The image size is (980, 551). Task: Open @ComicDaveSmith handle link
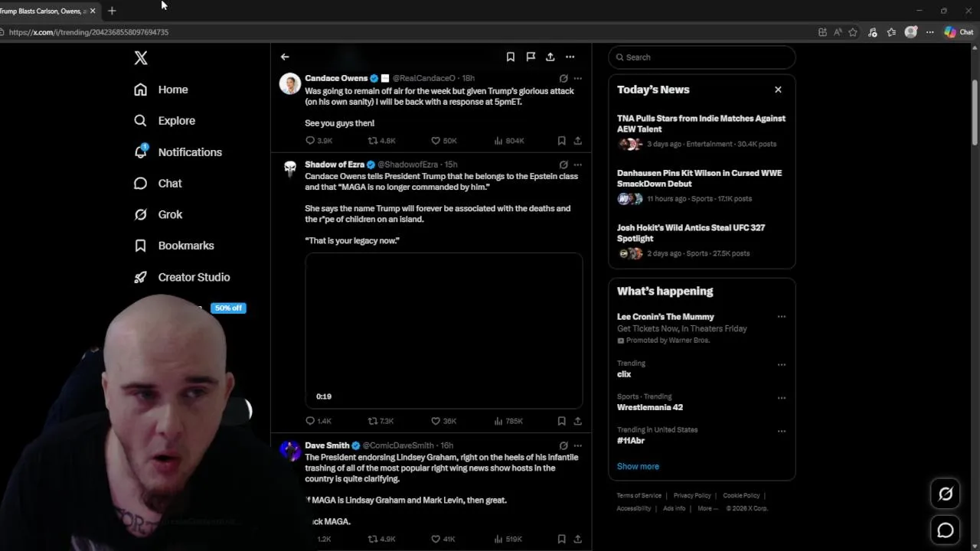[x=398, y=445]
